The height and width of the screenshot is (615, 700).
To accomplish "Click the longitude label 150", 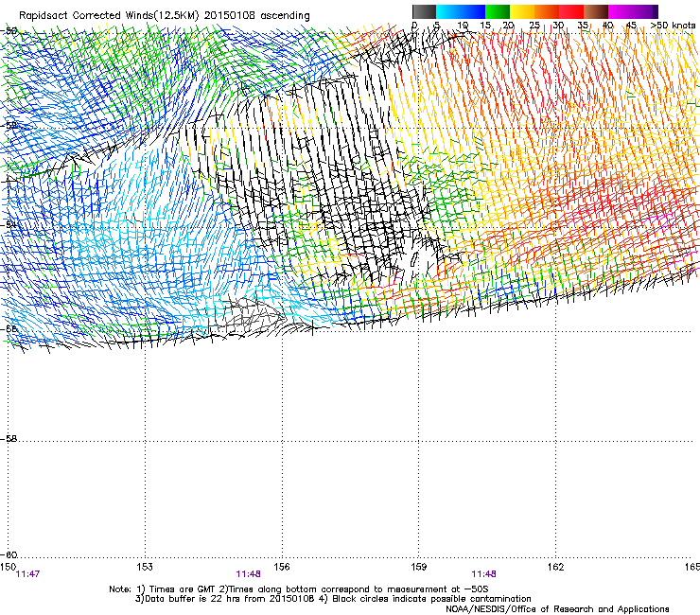I will (8, 567).
